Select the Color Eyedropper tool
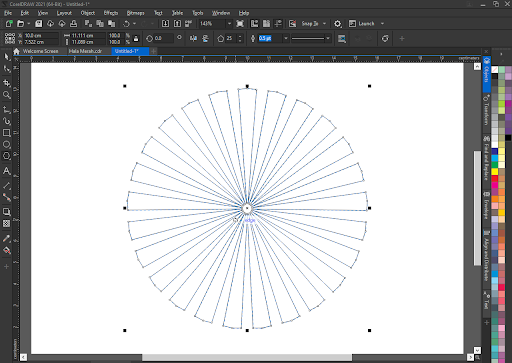This screenshot has width=512, height=363. [6, 238]
